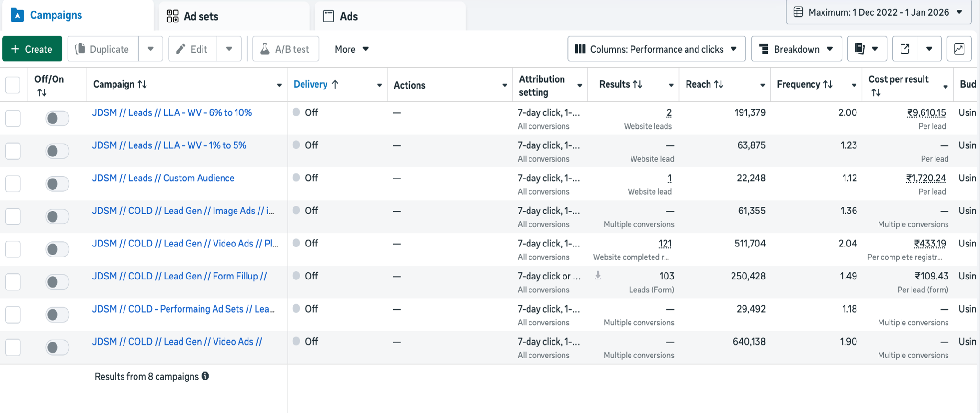
Task: Click the green Create button
Action: [x=32, y=49]
